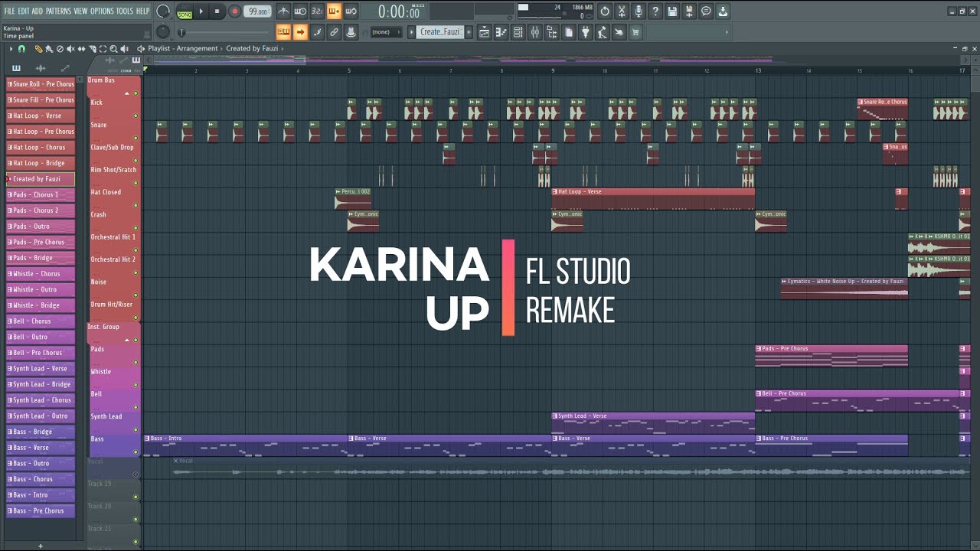The width and height of the screenshot is (980, 551).
Task: Open the previous pattern arrow beside pattern selector
Action: tap(411, 32)
